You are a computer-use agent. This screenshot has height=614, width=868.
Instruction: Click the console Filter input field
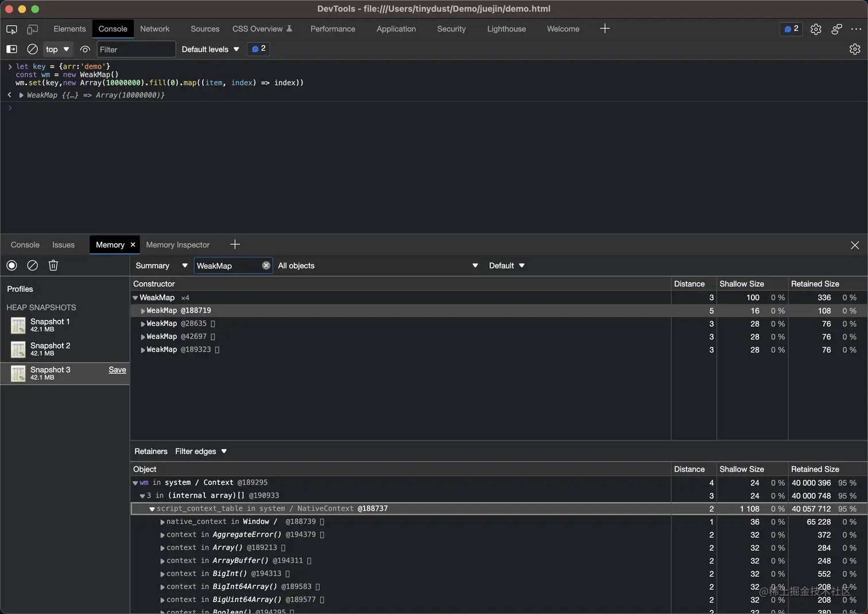(x=136, y=49)
